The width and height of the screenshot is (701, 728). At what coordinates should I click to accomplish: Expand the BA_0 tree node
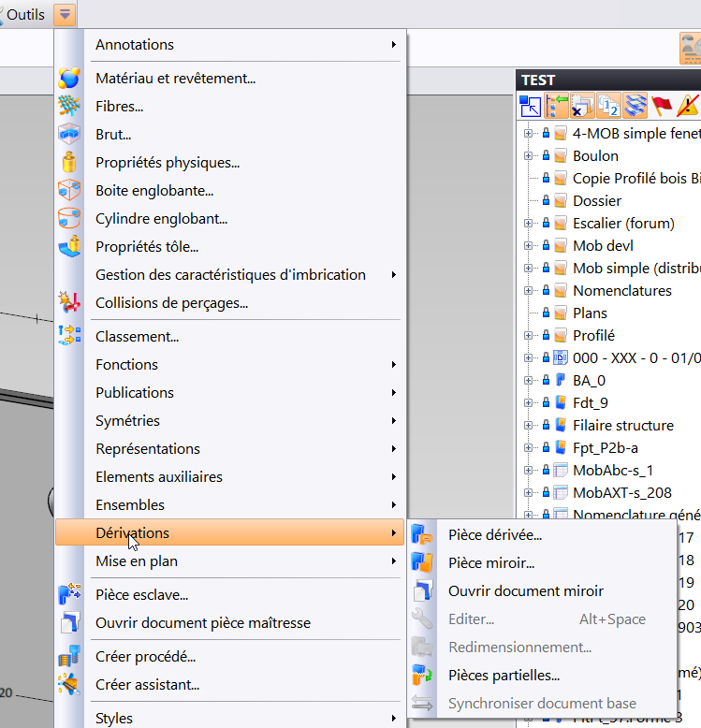[x=528, y=380]
